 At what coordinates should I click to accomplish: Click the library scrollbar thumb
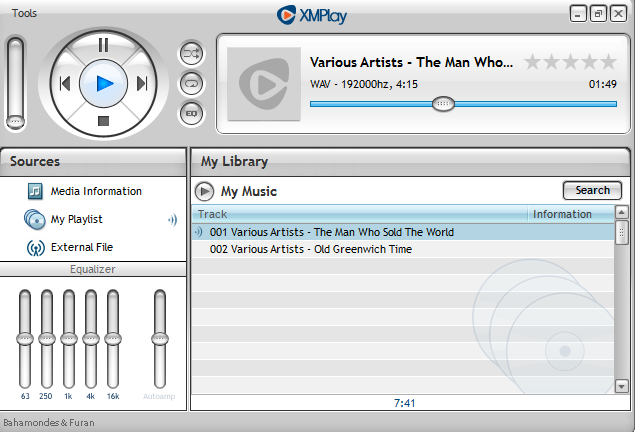coord(622,232)
